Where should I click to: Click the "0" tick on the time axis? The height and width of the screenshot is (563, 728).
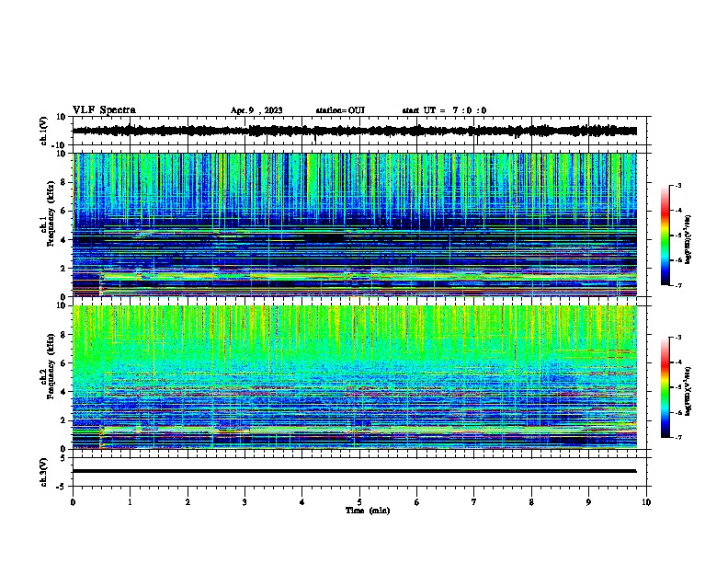point(73,502)
